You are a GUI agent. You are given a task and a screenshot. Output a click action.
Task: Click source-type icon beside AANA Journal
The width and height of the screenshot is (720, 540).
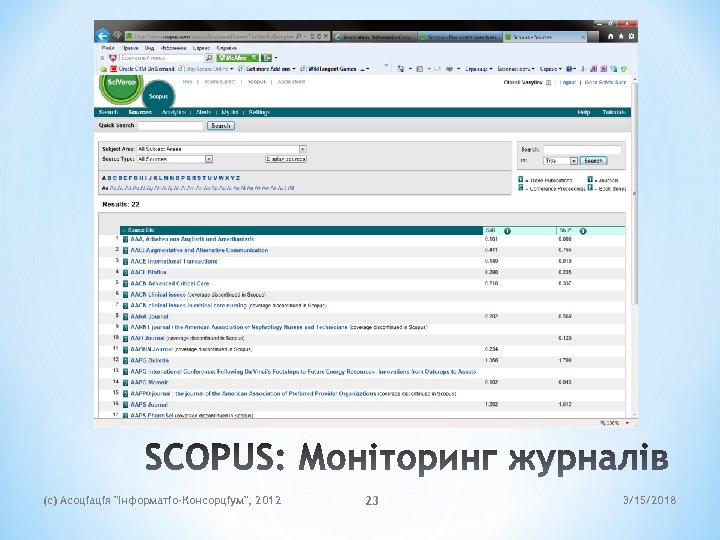coord(125,317)
